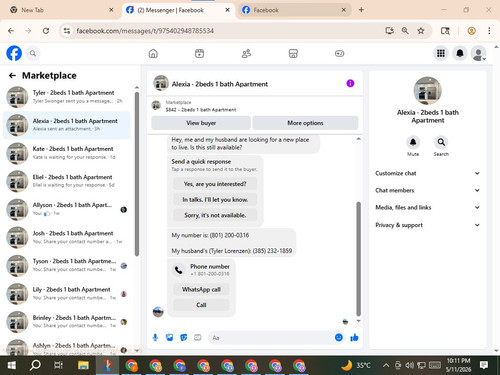Screen dimensions: 500x375
Task: Send quick response 'Sorry, it's not available.'
Action: (x=215, y=215)
